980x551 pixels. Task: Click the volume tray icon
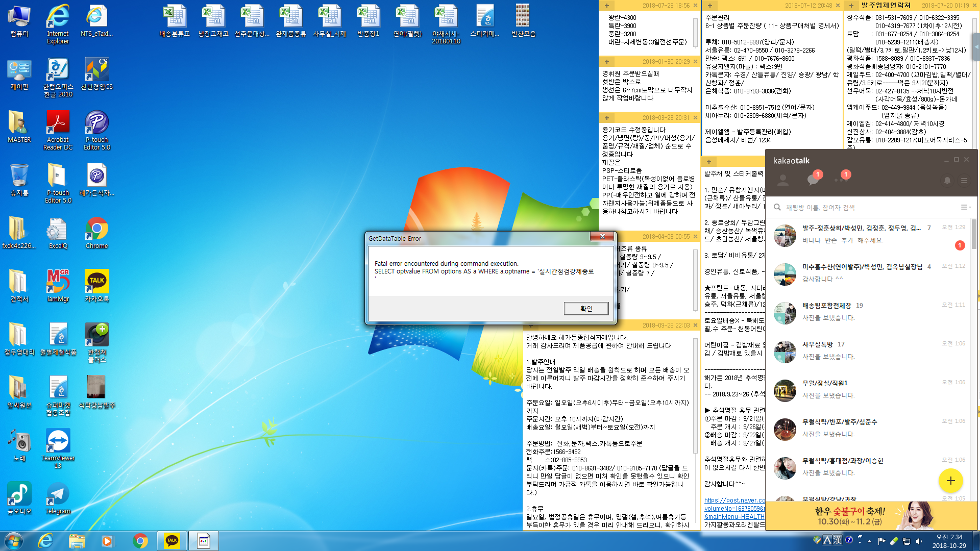(x=919, y=541)
